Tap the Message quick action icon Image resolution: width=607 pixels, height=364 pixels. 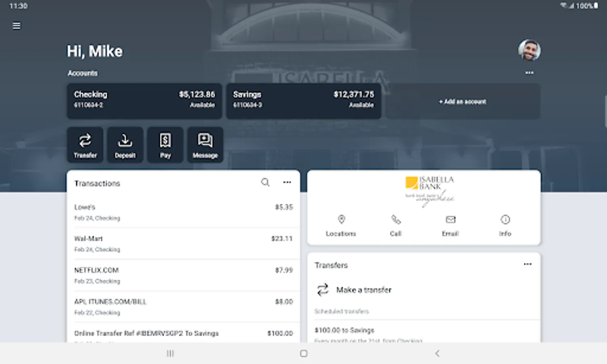(205, 145)
